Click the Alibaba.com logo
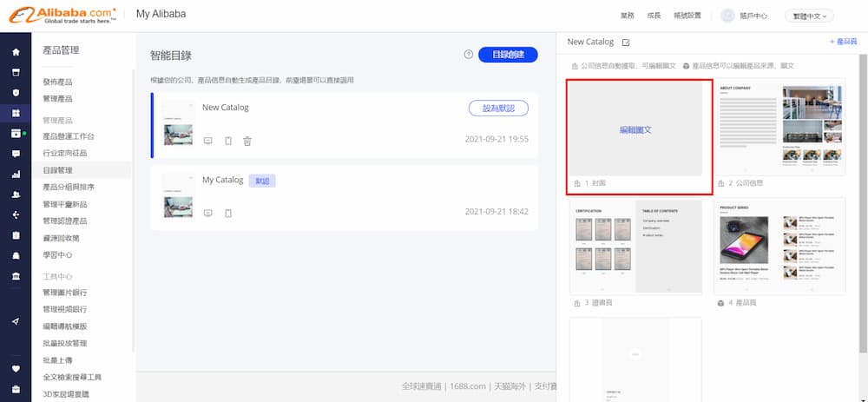Image resolution: width=868 pixels, height=402 pixels. (62, 15)
